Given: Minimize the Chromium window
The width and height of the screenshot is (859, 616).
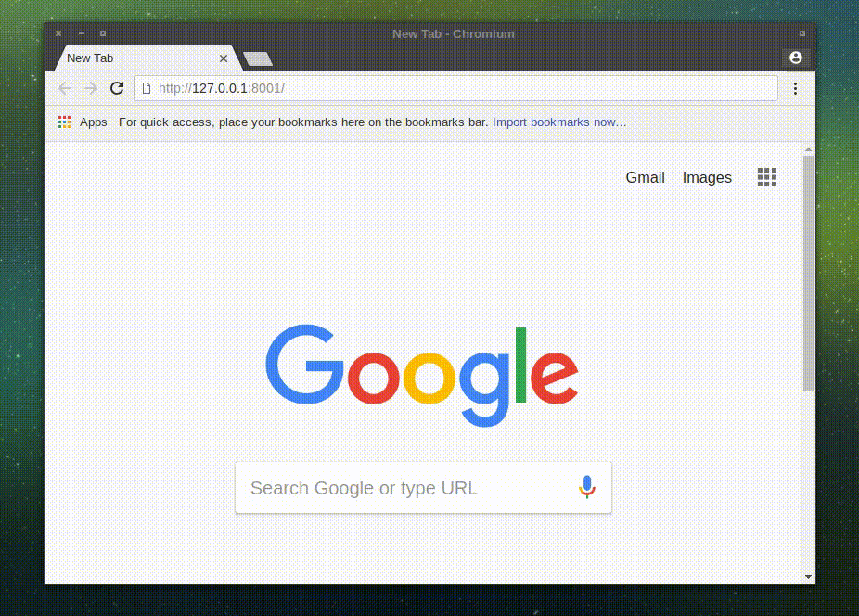Looking at the screenshot, I should 81,33.
